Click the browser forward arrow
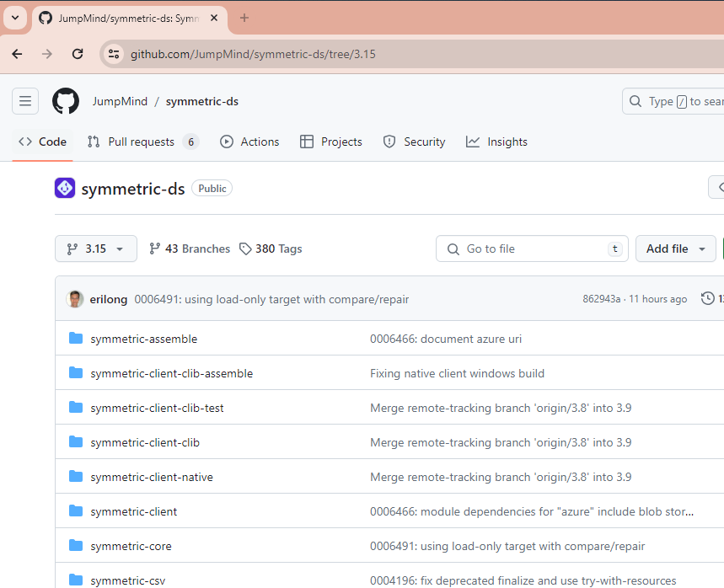Screen dimensions: 724x588 46,54
